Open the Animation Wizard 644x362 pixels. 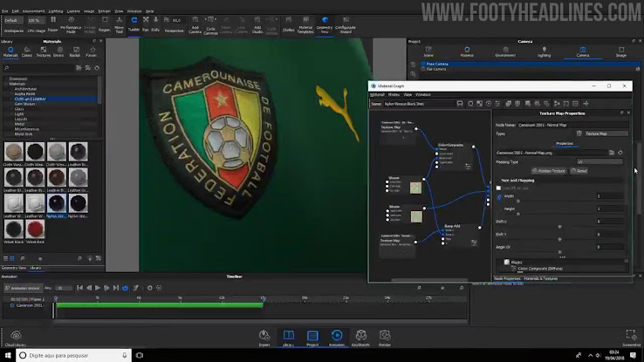pos(22,288)
